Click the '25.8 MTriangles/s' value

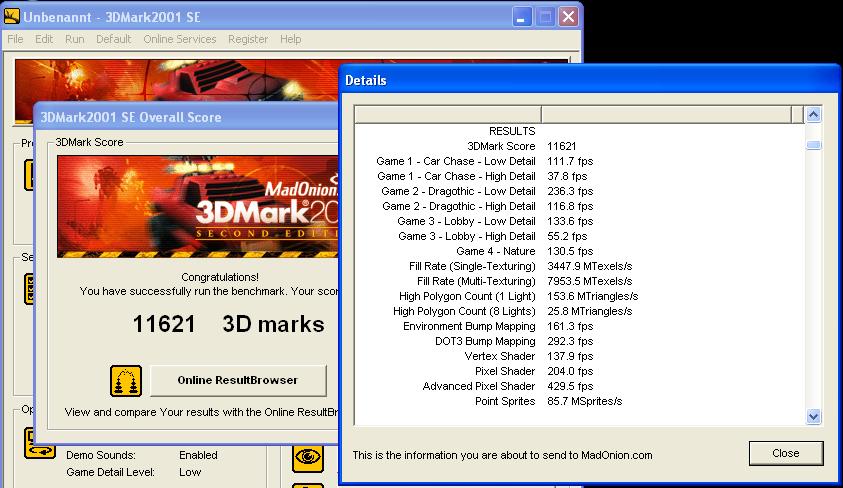[589, 312]
